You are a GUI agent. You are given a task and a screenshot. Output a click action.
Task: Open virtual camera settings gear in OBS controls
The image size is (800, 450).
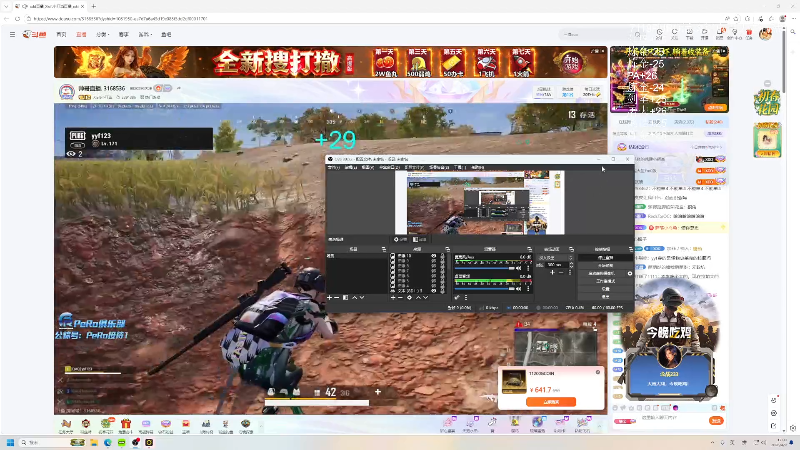point(630,273)
